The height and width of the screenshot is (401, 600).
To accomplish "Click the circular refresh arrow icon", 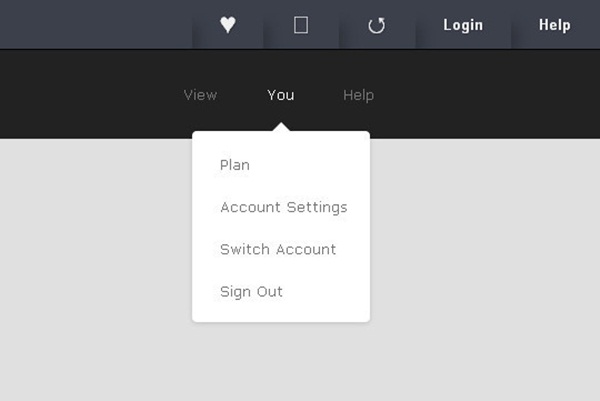I will click(x=377, y=26).
